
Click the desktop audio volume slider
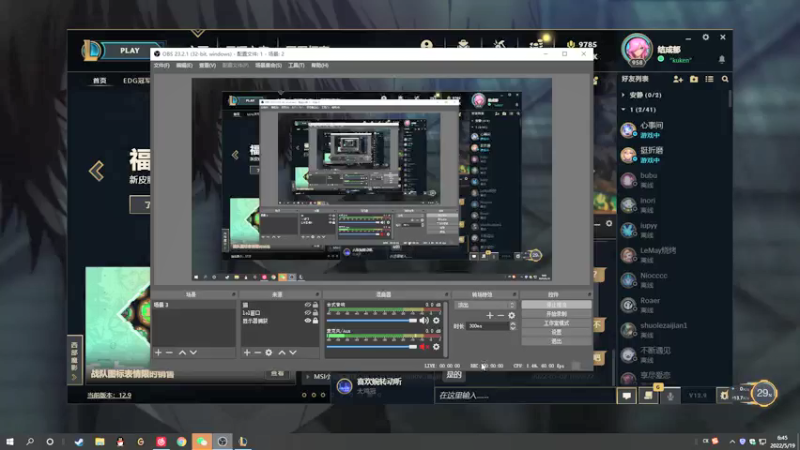pos(372,320)
